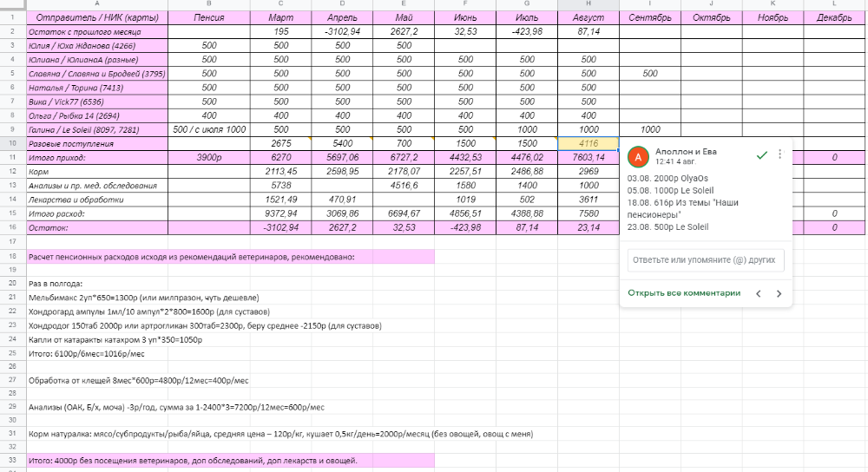Open all comments via Открыть все комментарии

pyautogui.click(x=684, y=293)
